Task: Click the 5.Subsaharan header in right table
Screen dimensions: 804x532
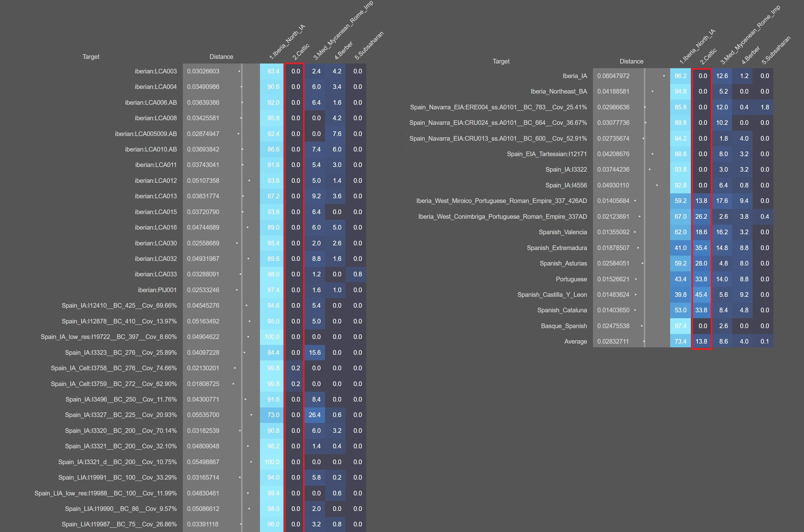Action: pyautogui.click(x=776, y=50)
